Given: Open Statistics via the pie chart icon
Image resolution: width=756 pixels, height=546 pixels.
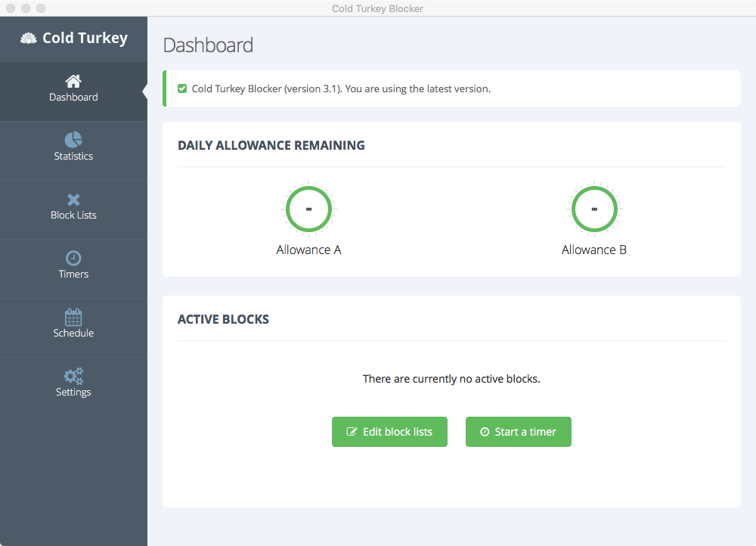Looking at the screenshot, I should [73, 140].
